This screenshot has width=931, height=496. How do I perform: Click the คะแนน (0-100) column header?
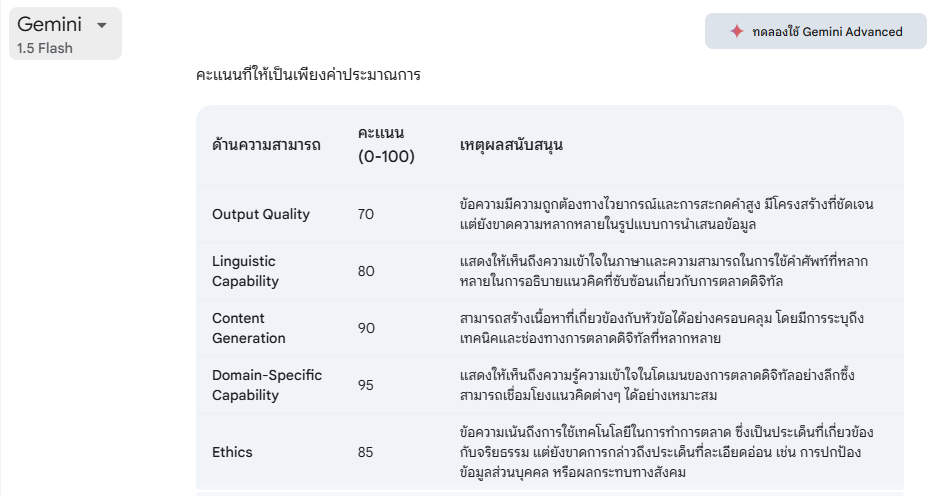tap(386, 145)
